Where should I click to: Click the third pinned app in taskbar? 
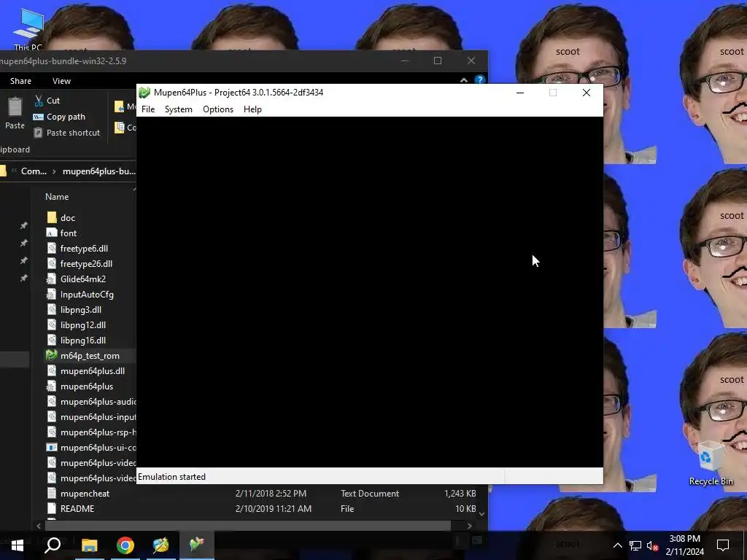tap(161, 545)
